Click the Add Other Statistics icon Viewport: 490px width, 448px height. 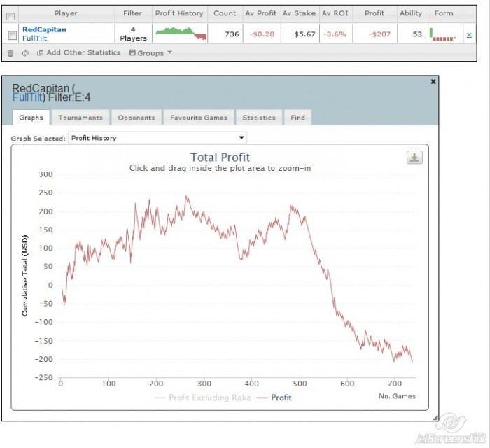point(40,52)
